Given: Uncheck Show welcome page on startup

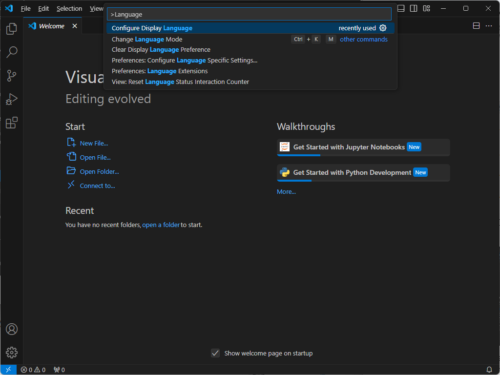Looking at the screenshot, I should coord(215,353).
